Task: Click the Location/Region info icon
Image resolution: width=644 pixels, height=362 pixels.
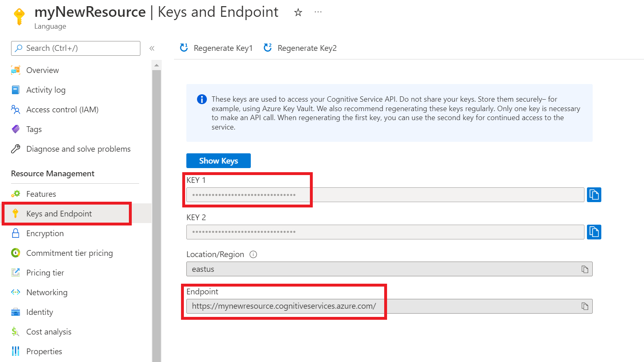Action: [x=253, y=255]
